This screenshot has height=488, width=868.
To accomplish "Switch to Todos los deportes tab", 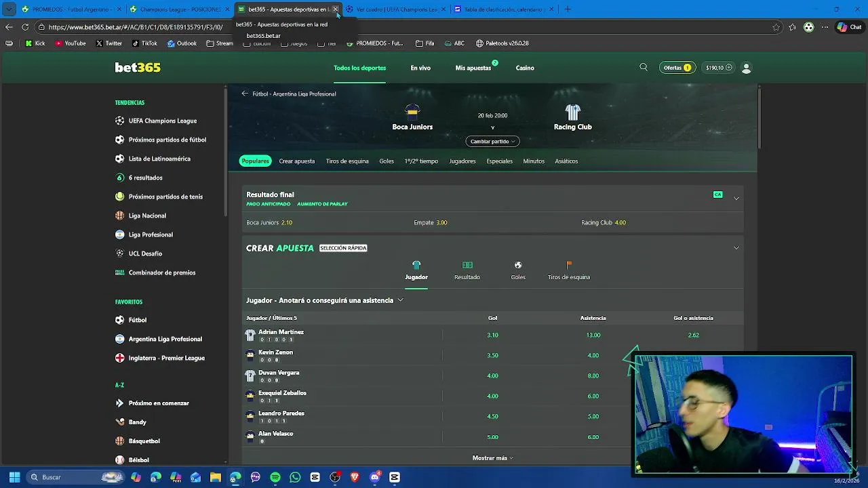I will (359, 68).
